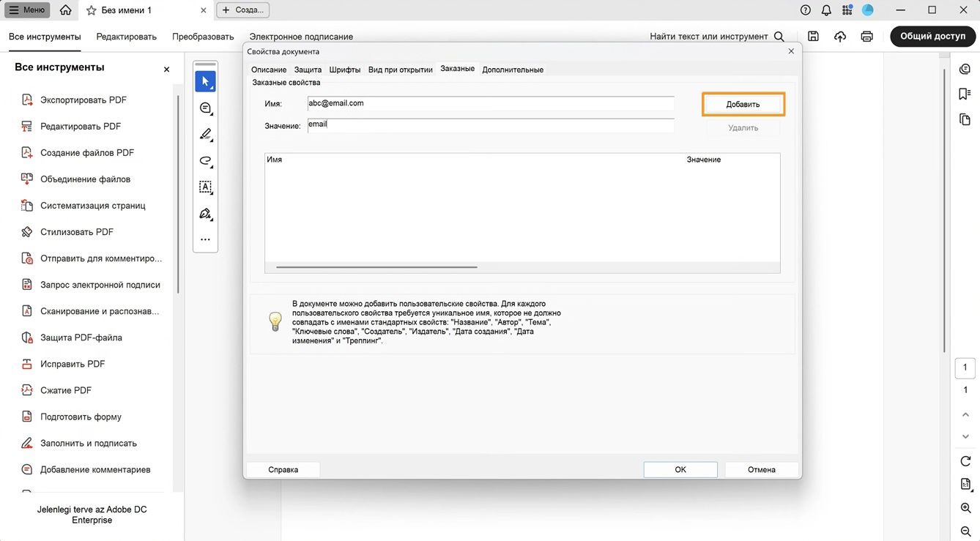Open the bookmarks panel in right rail
980x541 pixels.
965,94
